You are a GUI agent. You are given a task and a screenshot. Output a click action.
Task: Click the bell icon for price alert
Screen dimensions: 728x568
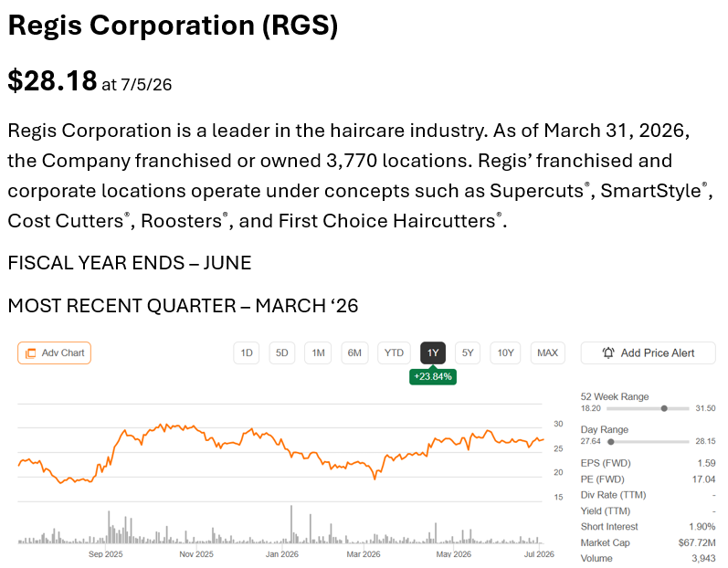pos(608,353)
